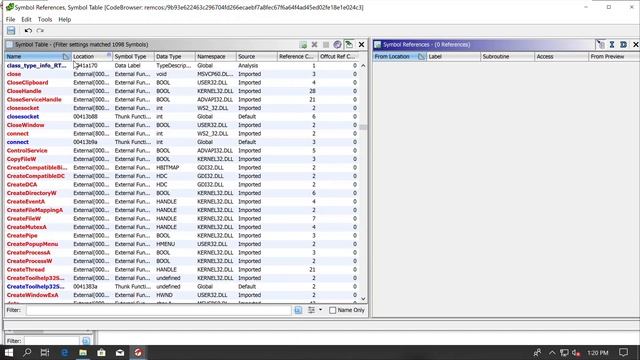The image size is (640, 360).
Task: Click the symbol table's up scroll arrow
Action: [363, 65]
